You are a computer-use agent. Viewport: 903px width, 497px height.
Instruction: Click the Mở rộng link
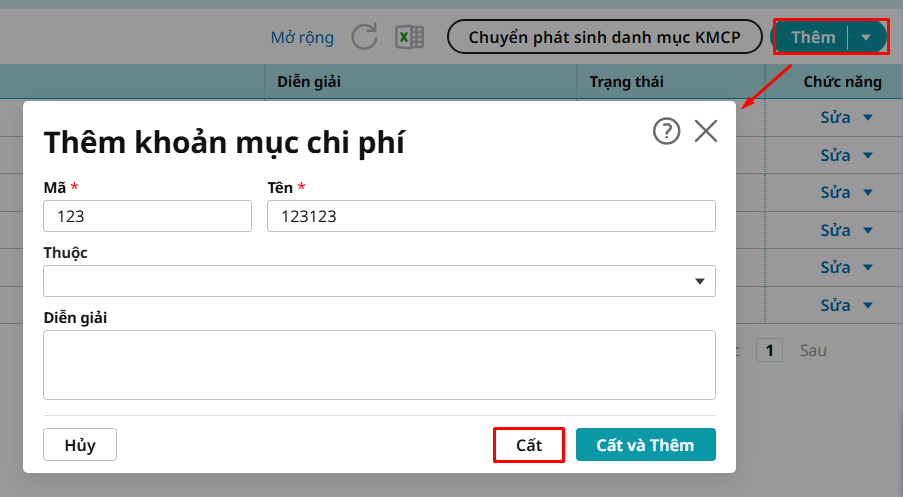[302, 38]
